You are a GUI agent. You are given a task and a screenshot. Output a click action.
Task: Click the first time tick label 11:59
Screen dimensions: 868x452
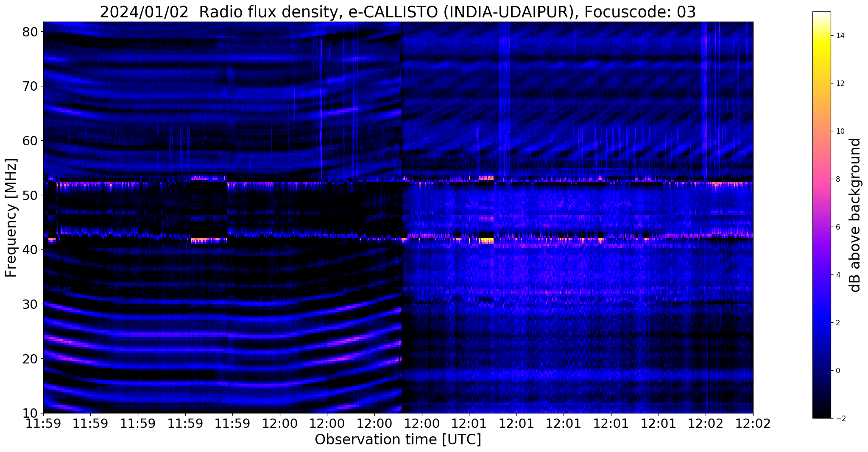[x=43, y=424]
